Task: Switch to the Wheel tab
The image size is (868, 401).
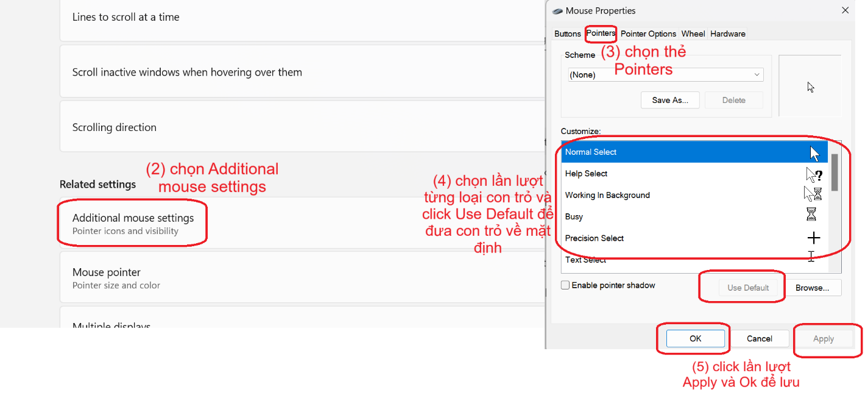Action: click(693, 34)
